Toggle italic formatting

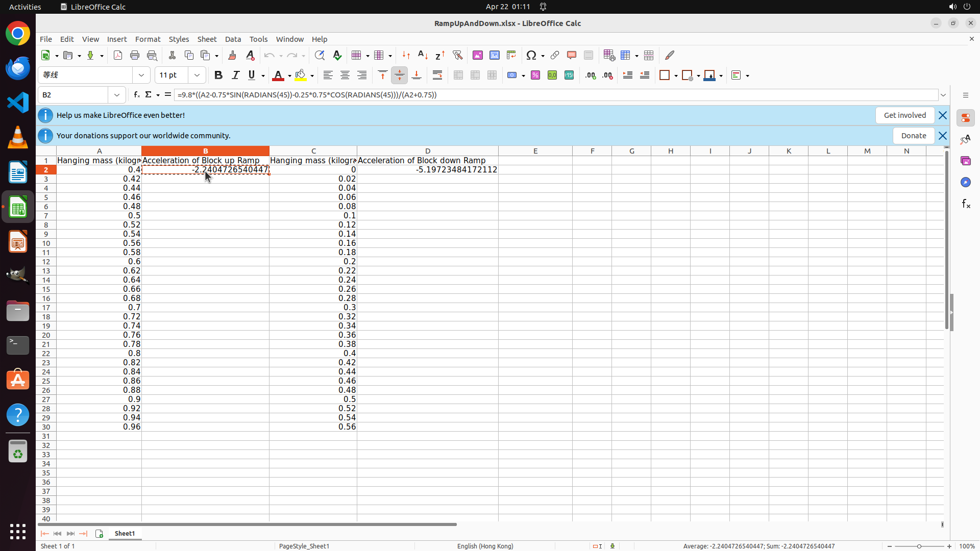pos(235,76)
